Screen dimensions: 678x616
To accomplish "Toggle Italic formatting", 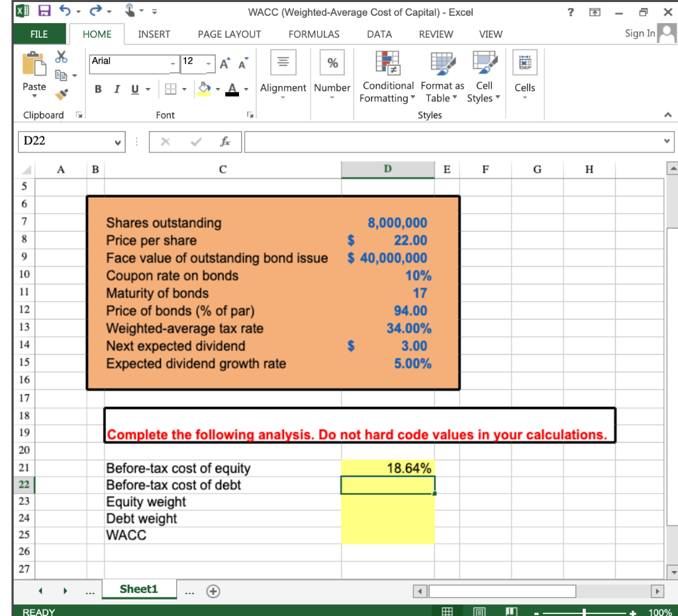I will pos(117,89).
